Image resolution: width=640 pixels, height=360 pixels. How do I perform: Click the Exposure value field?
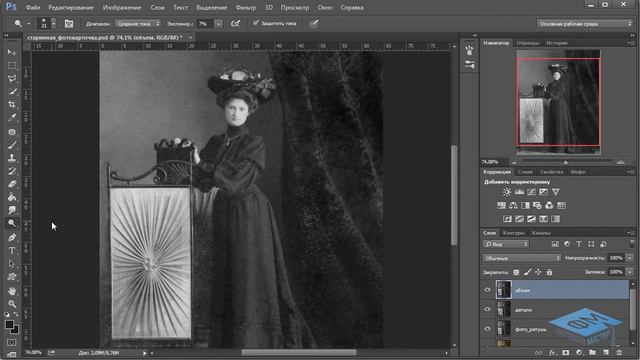[206, 24]
